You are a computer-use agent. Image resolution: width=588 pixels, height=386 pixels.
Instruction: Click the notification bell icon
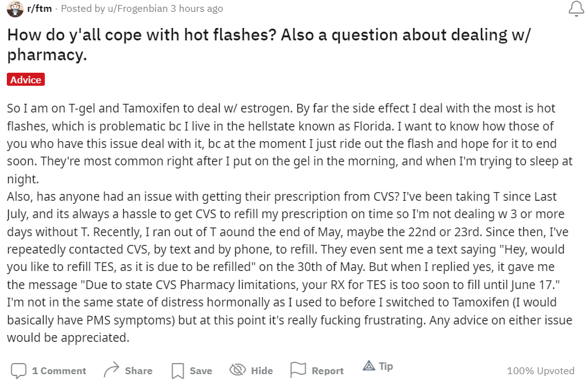point(576,9)
